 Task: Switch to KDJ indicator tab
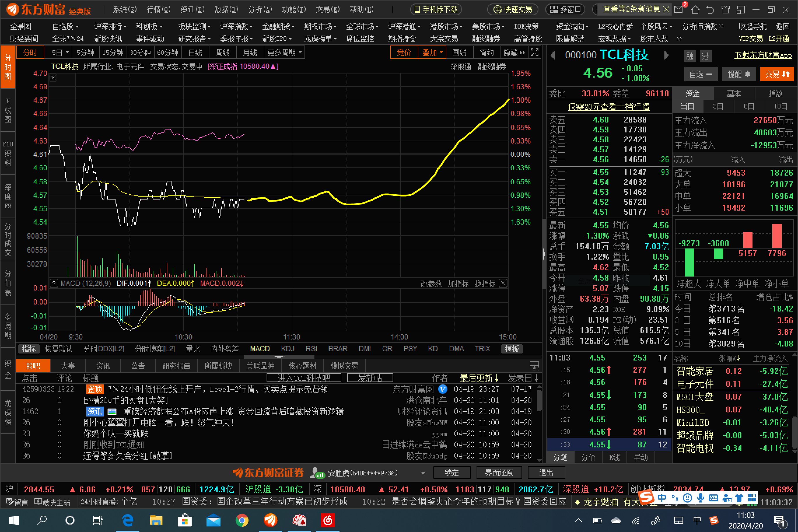click(287, 349)
